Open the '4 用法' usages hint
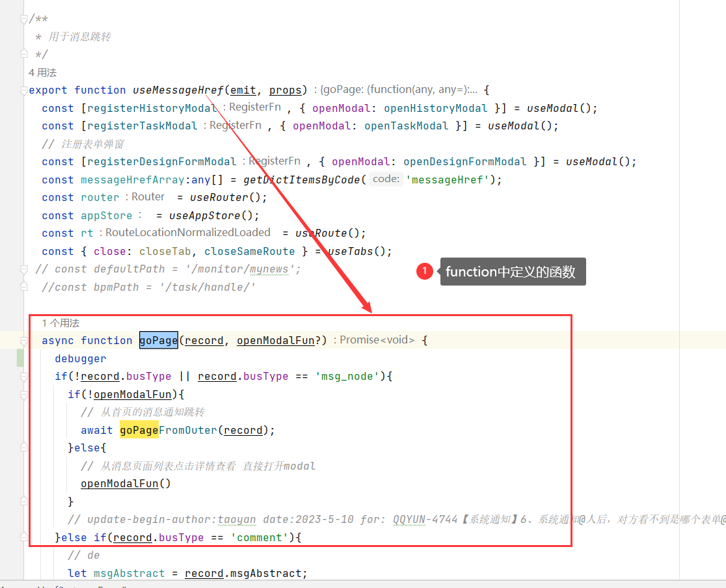This screenshot has height=588, width=726. pyautogui.click(x=42, y=72)
